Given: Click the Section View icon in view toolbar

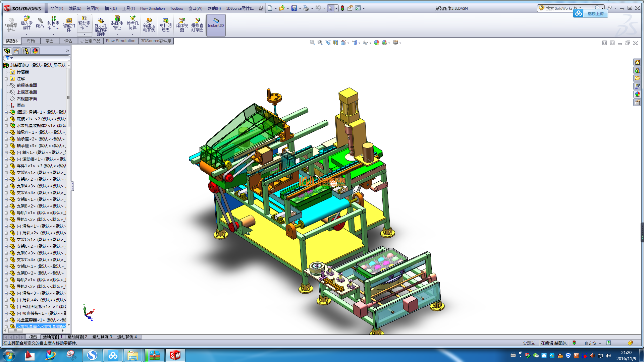Looking at the screenshot, I should coord(336,43).
